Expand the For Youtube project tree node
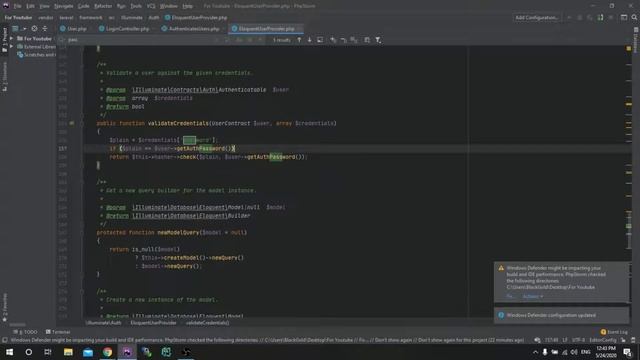 click(11, 39)
